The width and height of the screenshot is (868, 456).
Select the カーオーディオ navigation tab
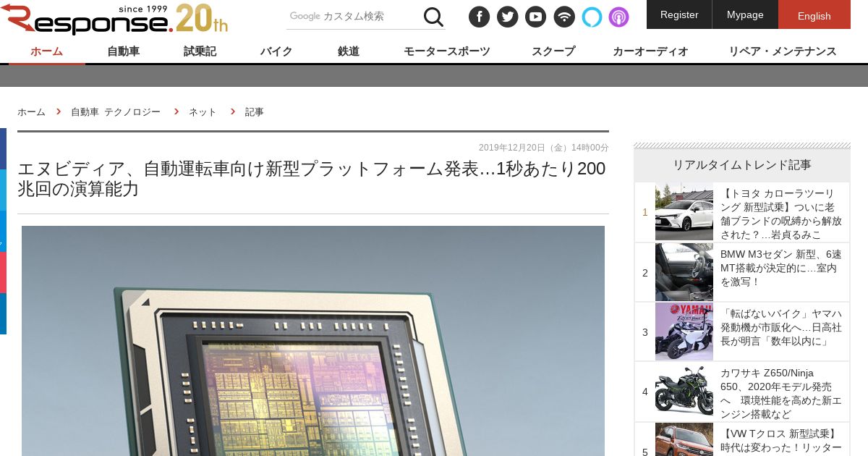pos(650,51)
